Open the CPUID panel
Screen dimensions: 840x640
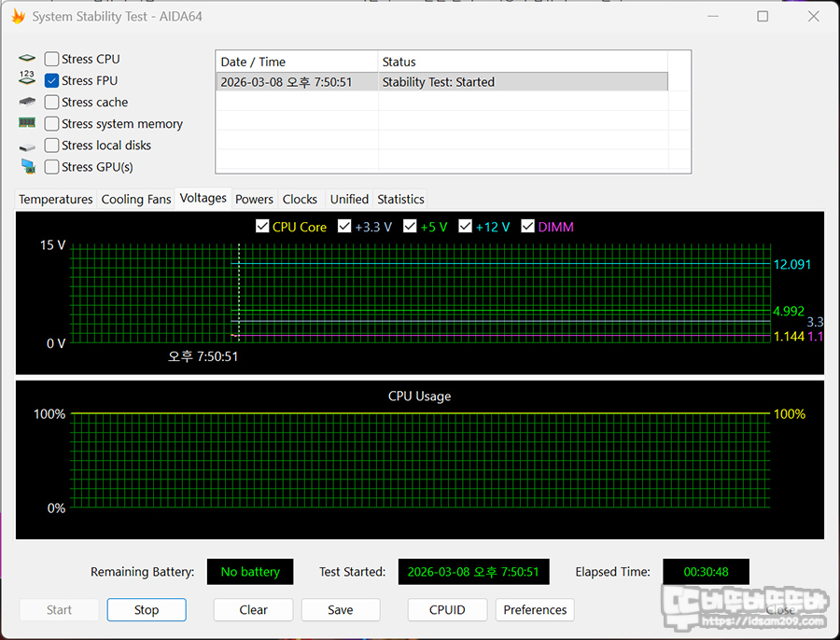(447, 610)
